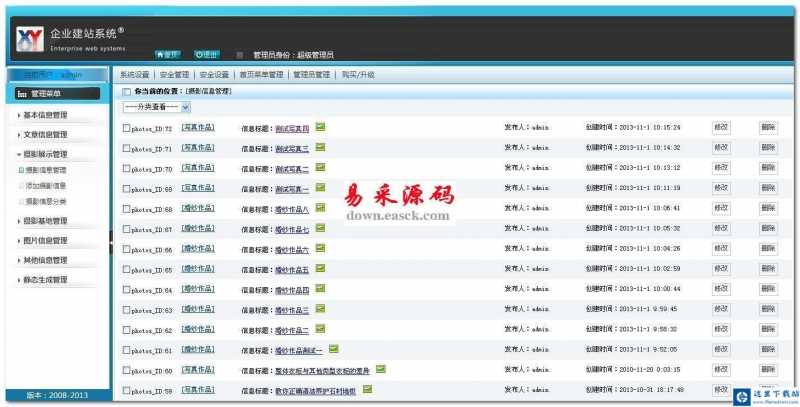Viewport: 800px width, 407px height.
Task: Click green image icon beside 婚纱作品八
Action: click(x=320, y=208)
